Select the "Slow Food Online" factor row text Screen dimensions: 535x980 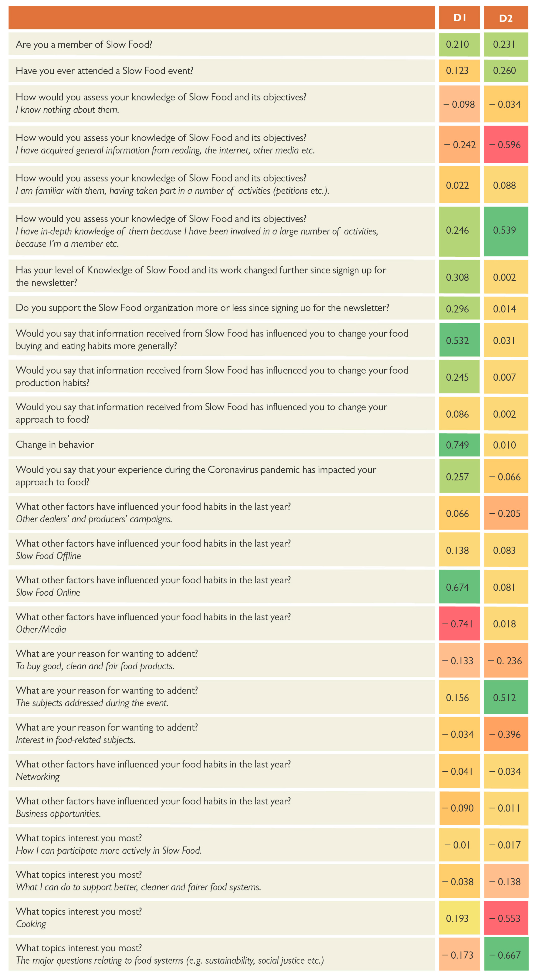[48, 592]
